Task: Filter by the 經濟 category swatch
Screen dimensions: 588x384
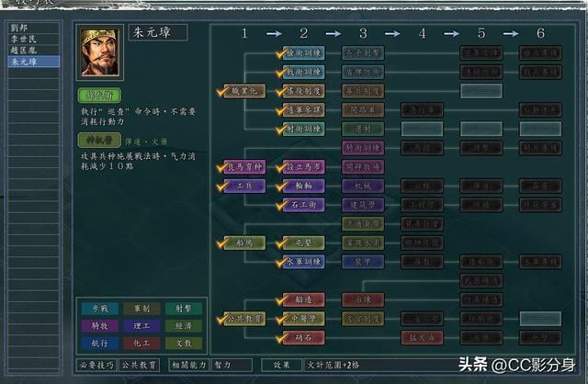Action: click(x=184, y=326)
